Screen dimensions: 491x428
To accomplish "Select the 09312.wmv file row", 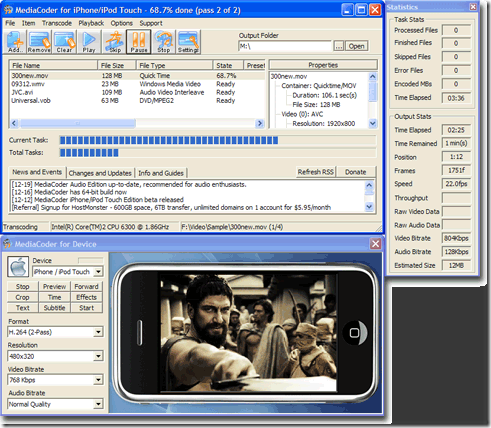I will [137, 84].
